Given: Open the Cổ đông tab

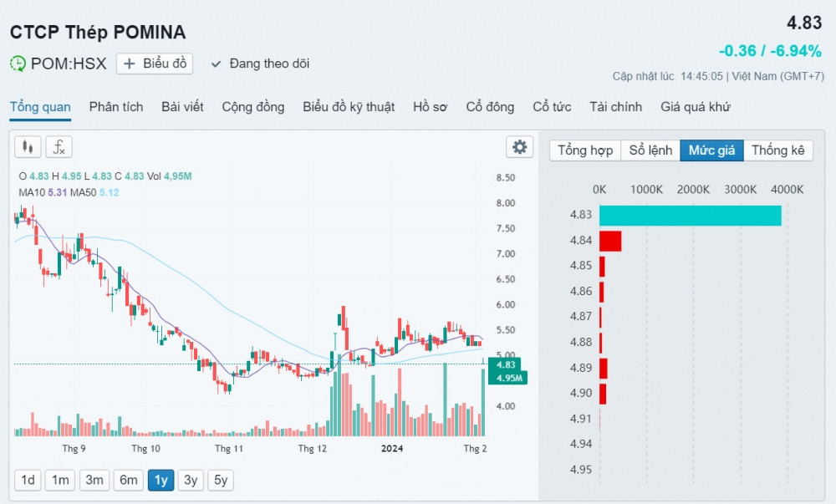Looking at the screenshot, I should pos(490,107).
